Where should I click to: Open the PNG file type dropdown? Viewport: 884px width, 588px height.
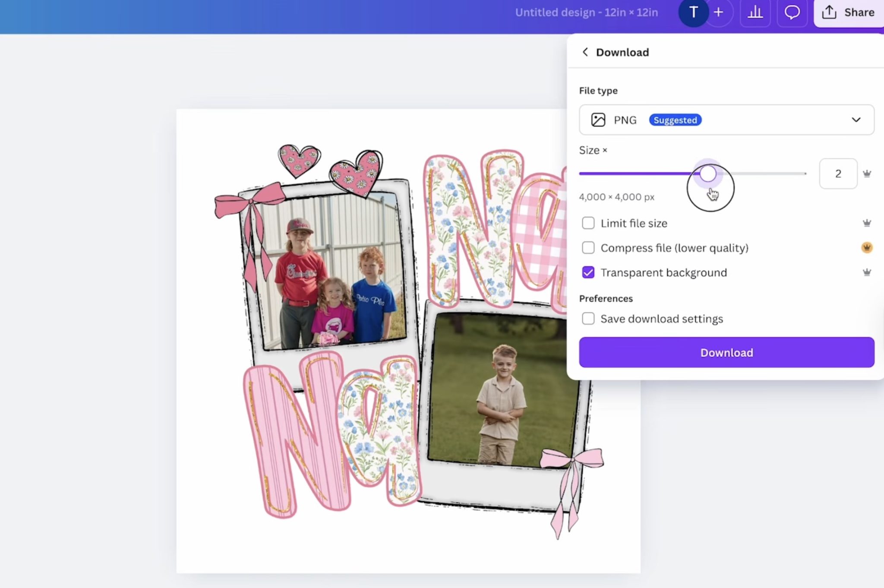717,120
